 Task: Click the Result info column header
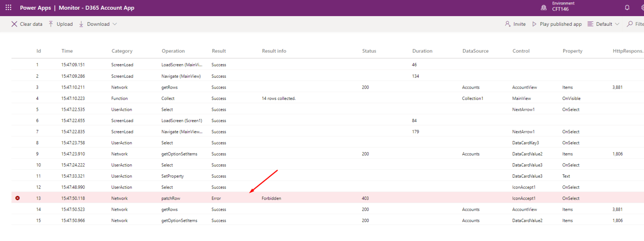pos(274,51)
